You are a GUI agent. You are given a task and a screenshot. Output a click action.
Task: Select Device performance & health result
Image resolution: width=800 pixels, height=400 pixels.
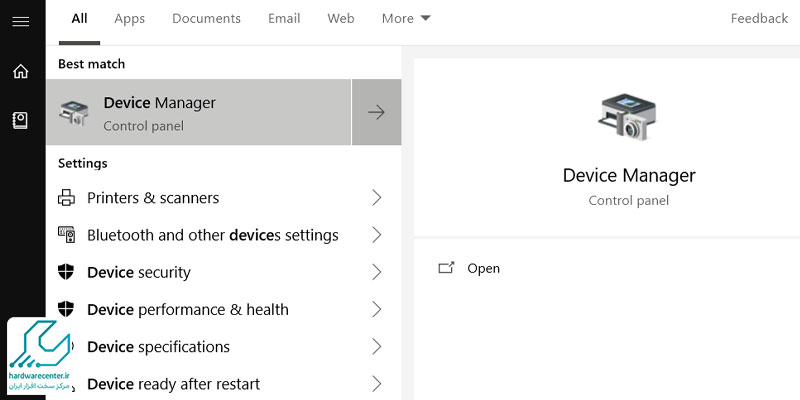click(x=188, y=310)
